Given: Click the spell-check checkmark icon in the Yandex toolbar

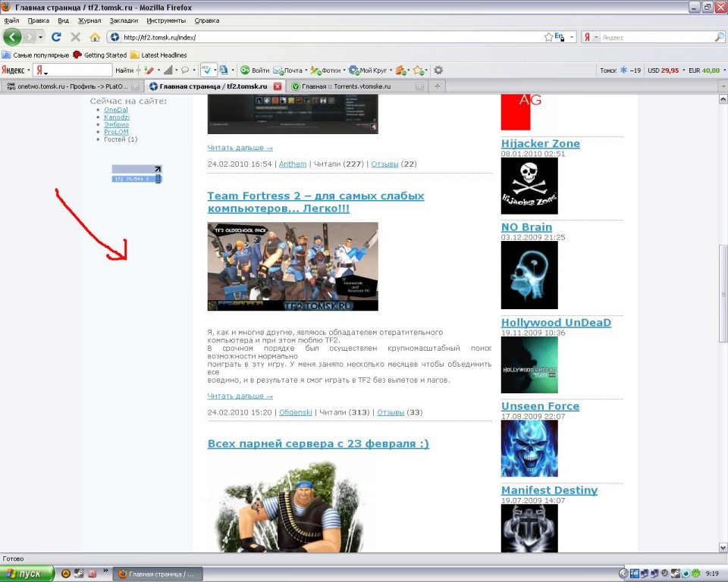Looking at the screenshot, I should (206, 70).
